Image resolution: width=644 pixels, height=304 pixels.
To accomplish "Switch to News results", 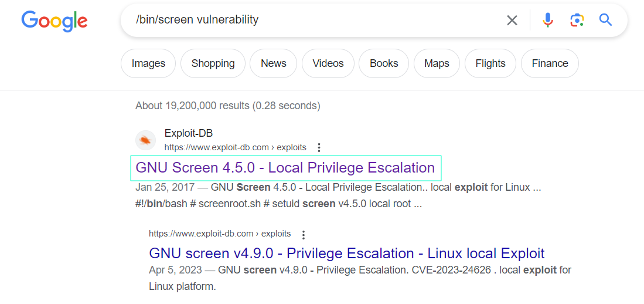I will [274, 63].
